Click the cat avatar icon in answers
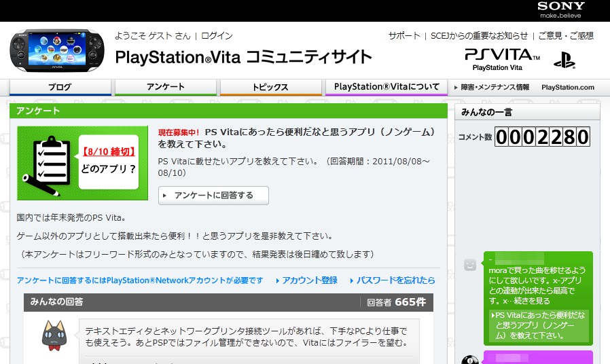The image size is (610, 364). pyautogui.click(x=54, y=336)
